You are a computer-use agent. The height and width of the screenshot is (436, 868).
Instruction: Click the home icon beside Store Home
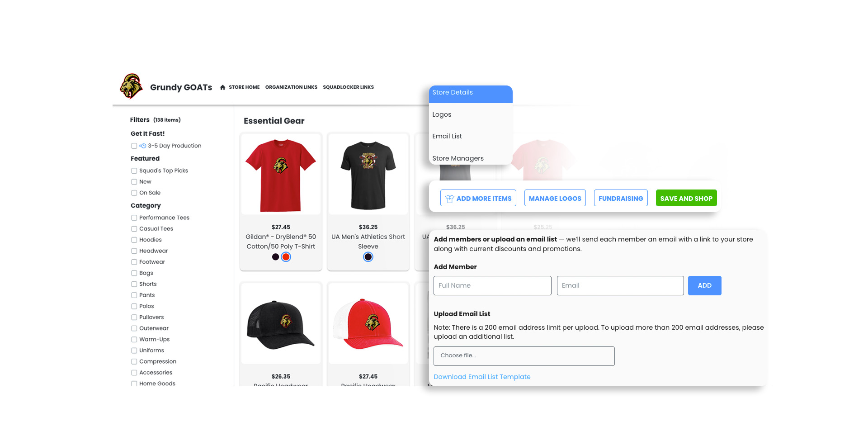(x=222, y=87)
